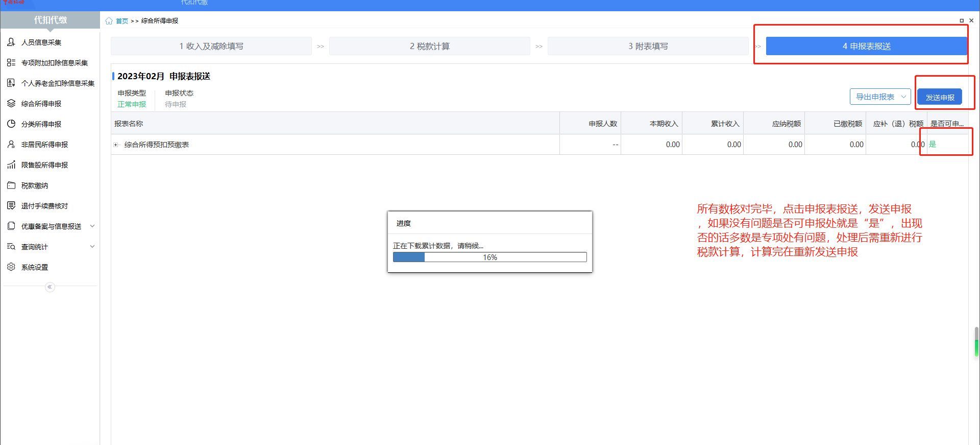980x445 pixels.
Task: Open the 导出申报表 dropdown
Action: (880, 97)
